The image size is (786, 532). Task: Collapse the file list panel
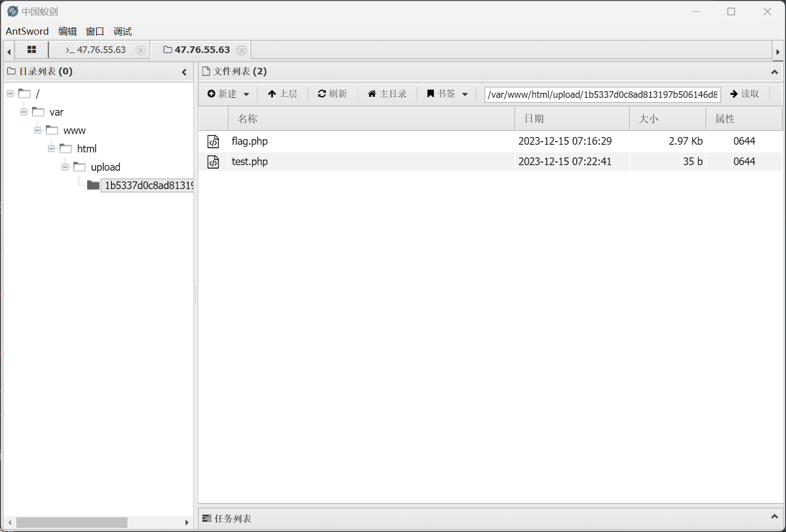point(774,72)
